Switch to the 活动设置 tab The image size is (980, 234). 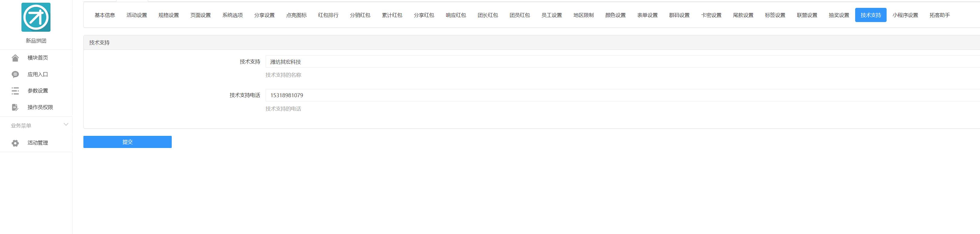(x=137, y=15)
